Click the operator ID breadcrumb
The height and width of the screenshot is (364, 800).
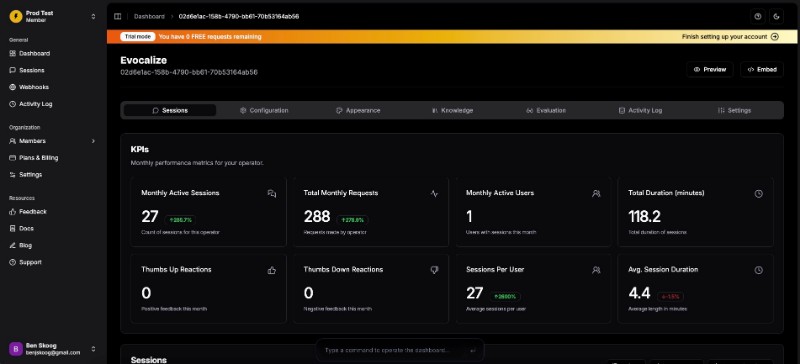239,16
